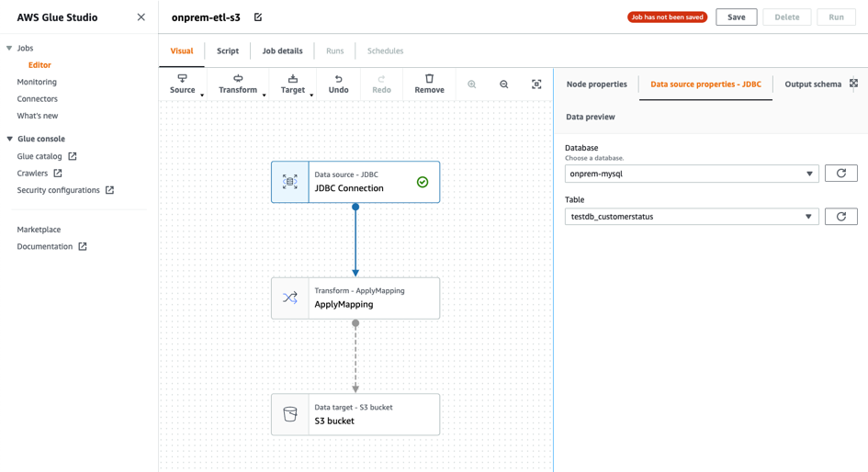Switch to Node properties tab
This screenshot has height=472, width=868.
[597, 84]
